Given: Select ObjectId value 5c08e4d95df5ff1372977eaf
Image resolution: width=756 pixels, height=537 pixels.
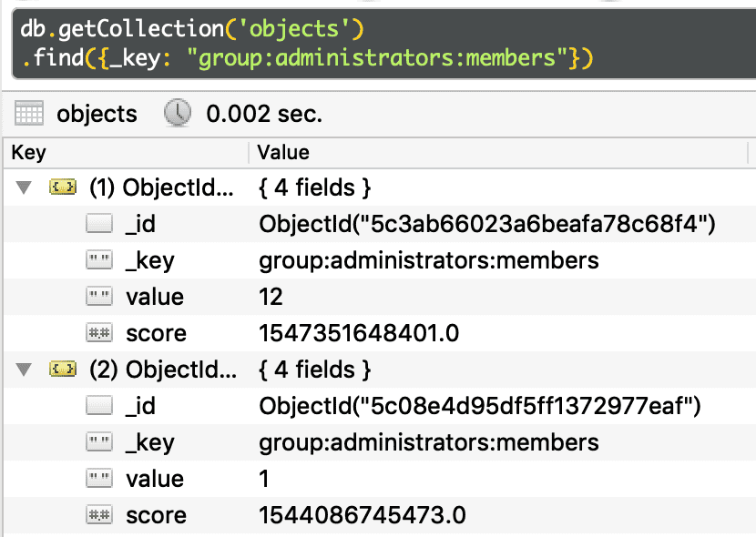Looking at the screenshot, I should 479,407.
